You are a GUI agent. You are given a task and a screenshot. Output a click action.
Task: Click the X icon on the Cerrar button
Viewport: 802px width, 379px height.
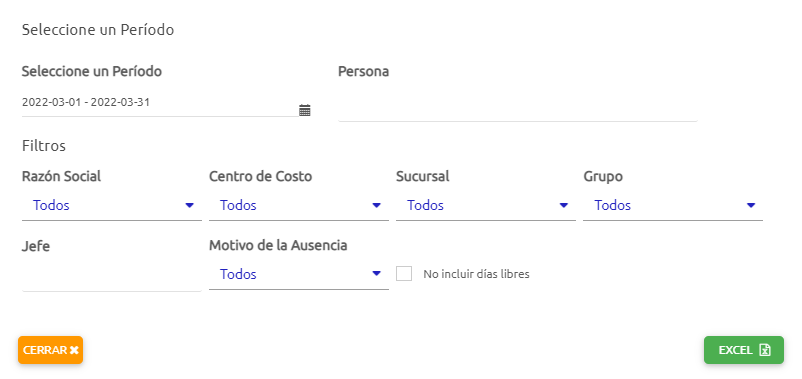(x=74, y=350)
